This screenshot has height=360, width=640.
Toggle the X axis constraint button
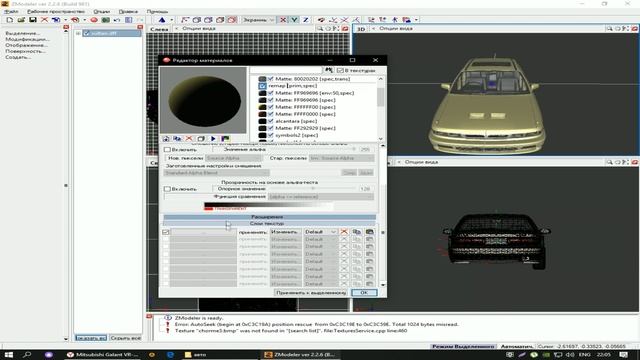tap(282, 20)
